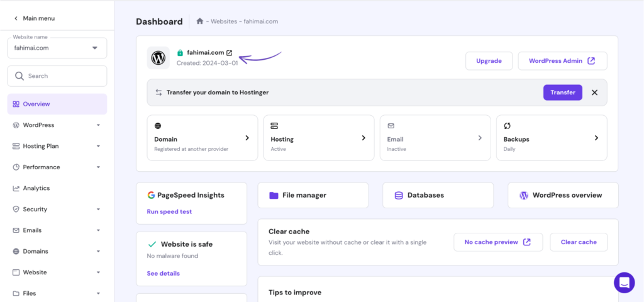Click the magnifier icon in search box

(19, 76)
